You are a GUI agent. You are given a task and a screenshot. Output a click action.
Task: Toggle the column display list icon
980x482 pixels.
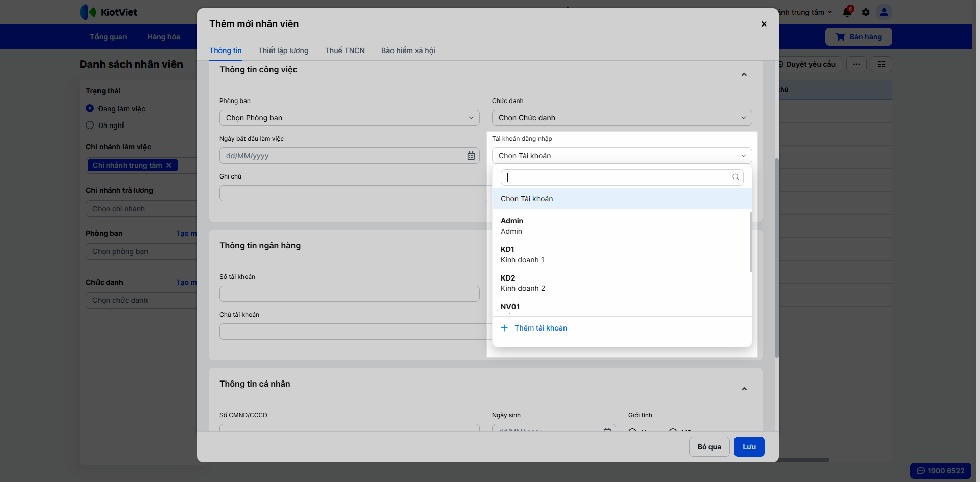click(x=881, y=64)
